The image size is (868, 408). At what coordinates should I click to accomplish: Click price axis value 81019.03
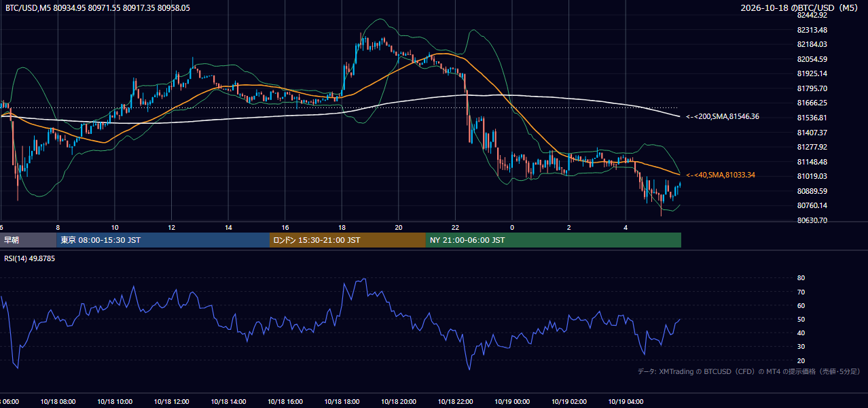point(812,176)
